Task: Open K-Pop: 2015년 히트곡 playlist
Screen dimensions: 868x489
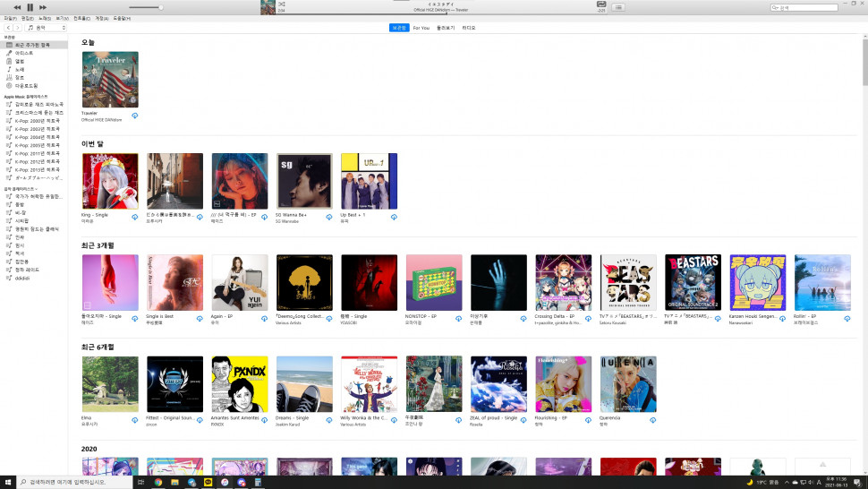Action: click(34, 170)
